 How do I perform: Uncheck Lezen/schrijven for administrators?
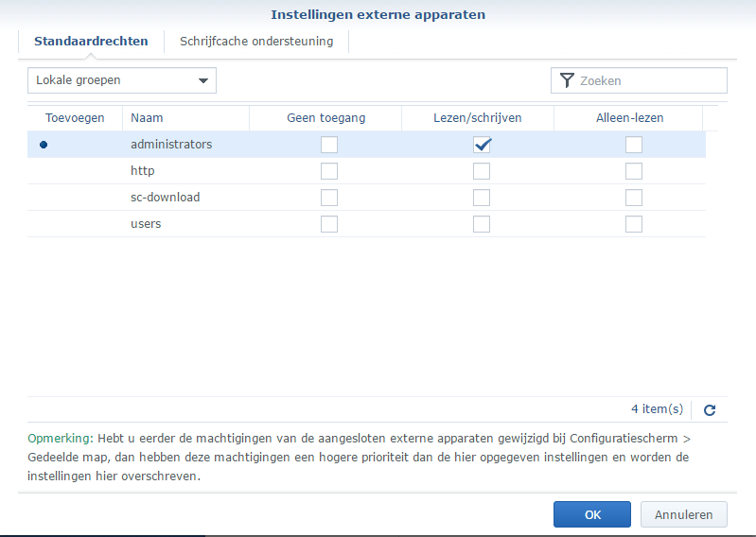(x=482, y=145)
